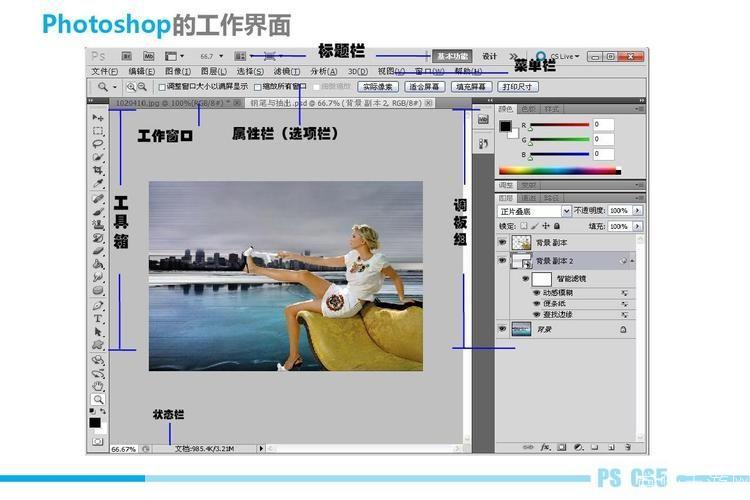Click the 打印尺寸 button
The width and height of the screenshot is (750, 500).
pyautogui.click(x=518, y=87)
